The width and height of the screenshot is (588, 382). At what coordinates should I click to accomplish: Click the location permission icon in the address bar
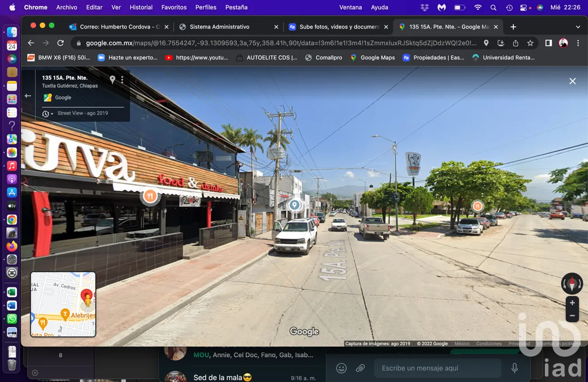pyautogui.click(x=486, y=43)
